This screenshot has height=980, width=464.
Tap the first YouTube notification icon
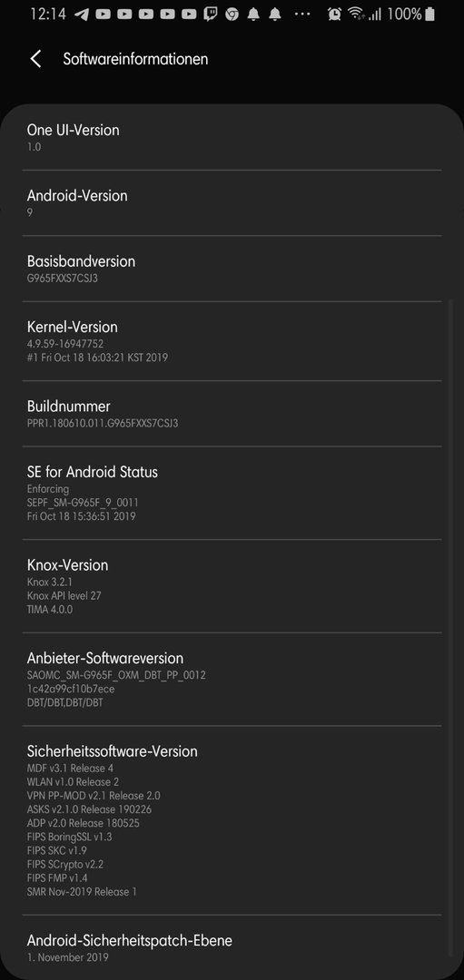[x=104, y=14]
